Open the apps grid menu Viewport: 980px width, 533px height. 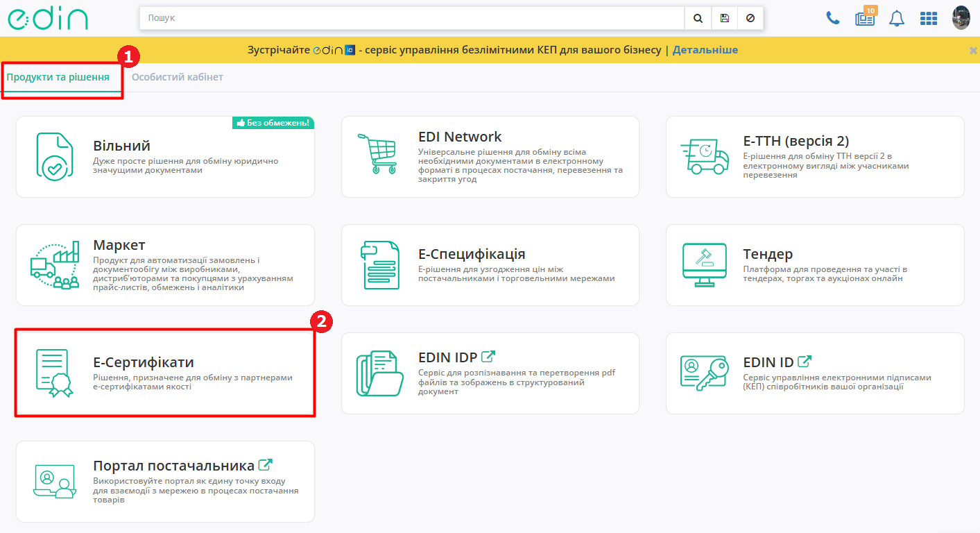point(929,18)
